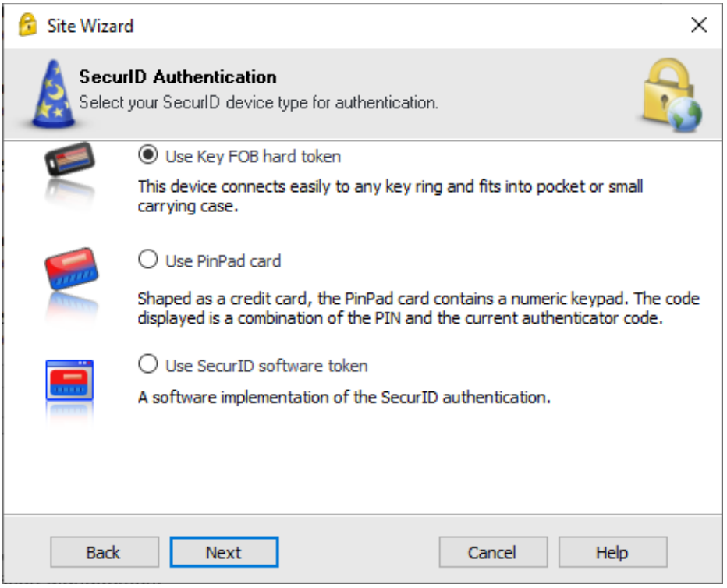Click the padlock with globe icon

click(671, 94)
